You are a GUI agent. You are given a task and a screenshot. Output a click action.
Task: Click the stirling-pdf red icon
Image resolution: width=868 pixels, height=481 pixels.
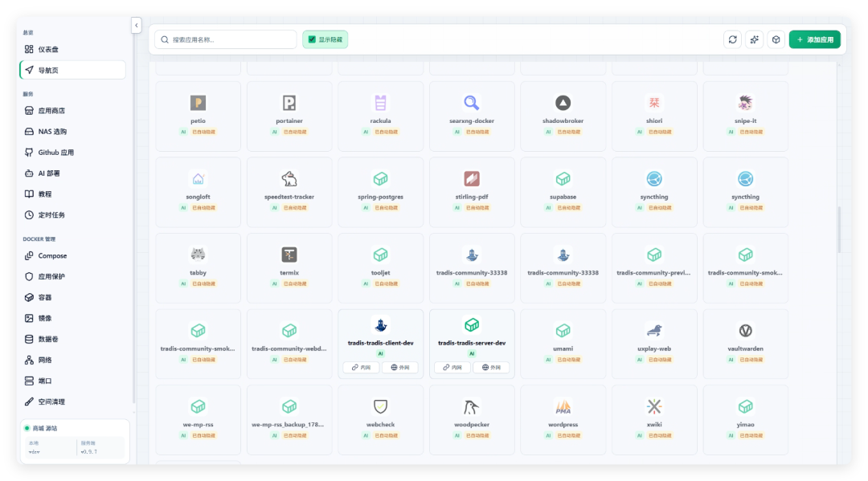(x=472, y=178)
